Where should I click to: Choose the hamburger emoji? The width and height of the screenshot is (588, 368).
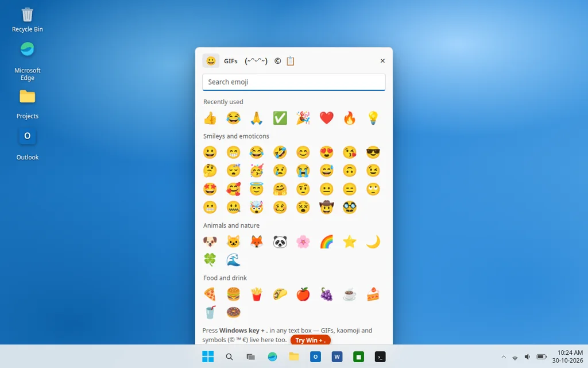coord(233,294)
